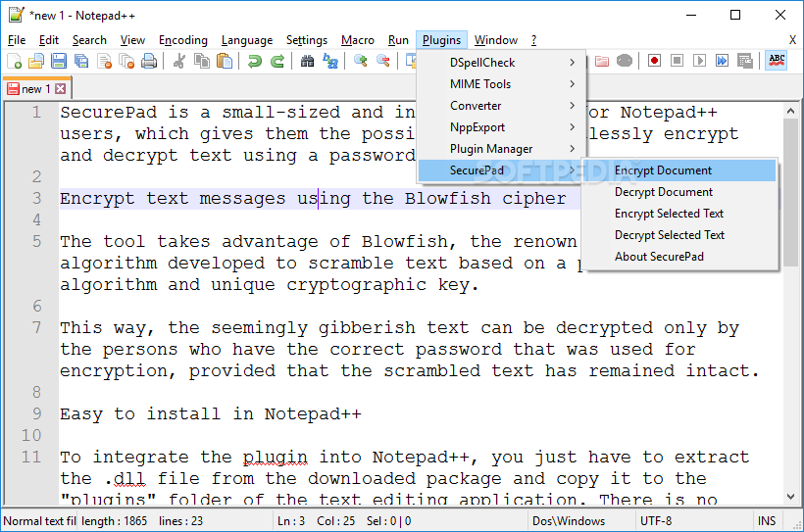Select the new 1 document tab
Screen dimensions: 804x532
pos(36,88)
